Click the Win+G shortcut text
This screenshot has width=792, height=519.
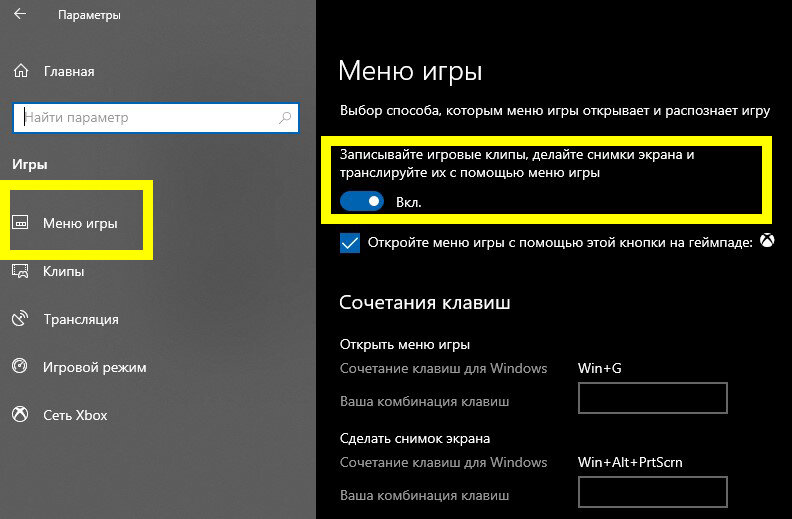600,368
